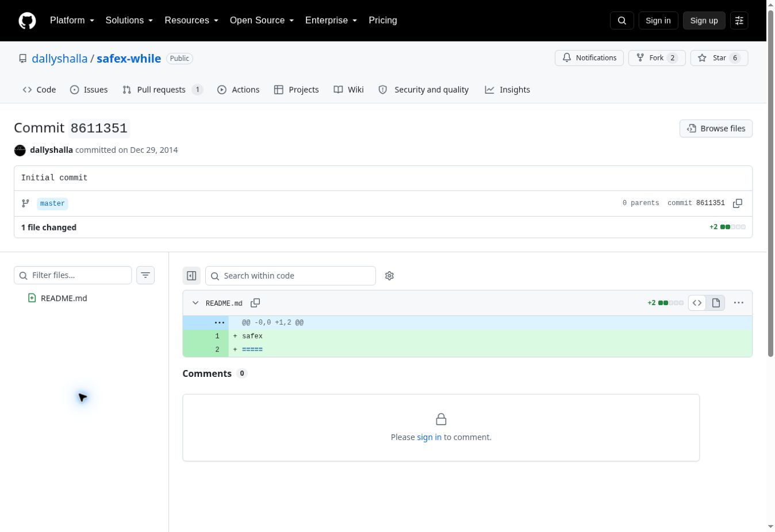Open committer name dallyshalla link
This screenshot has width=775, height=532.
coord(51,150)
